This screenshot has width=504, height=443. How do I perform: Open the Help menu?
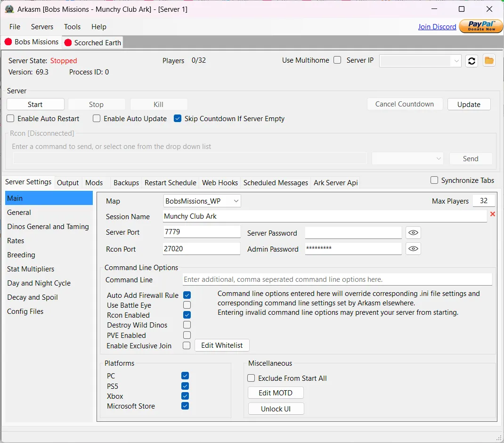click(98, 27)
